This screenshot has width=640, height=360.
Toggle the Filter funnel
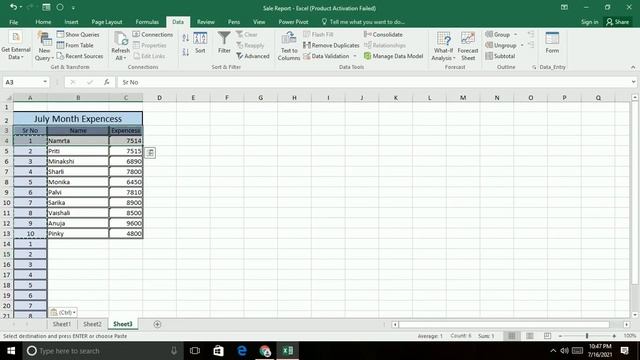(224, 42)
